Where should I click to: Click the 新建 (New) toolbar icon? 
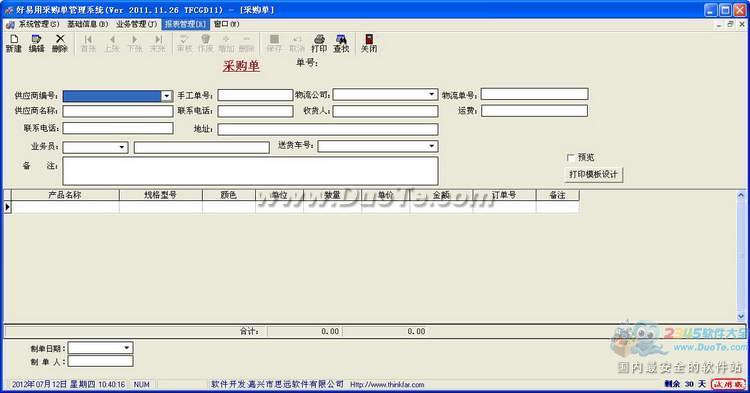pos(13,43)
